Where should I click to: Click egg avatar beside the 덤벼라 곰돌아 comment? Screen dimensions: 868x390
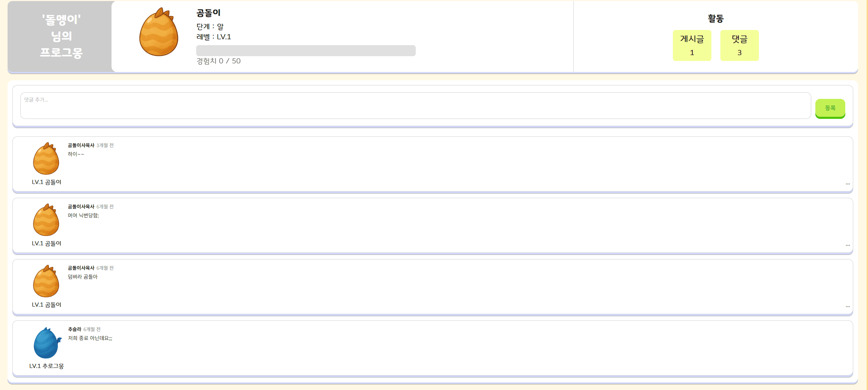pos(46,281)
